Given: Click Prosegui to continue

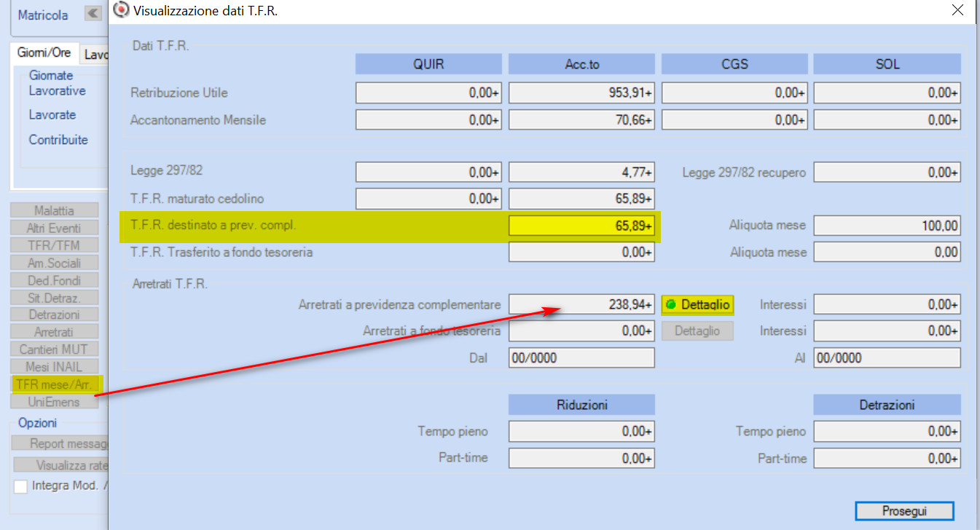Looking at the screenshot, I should pos(904,511).
